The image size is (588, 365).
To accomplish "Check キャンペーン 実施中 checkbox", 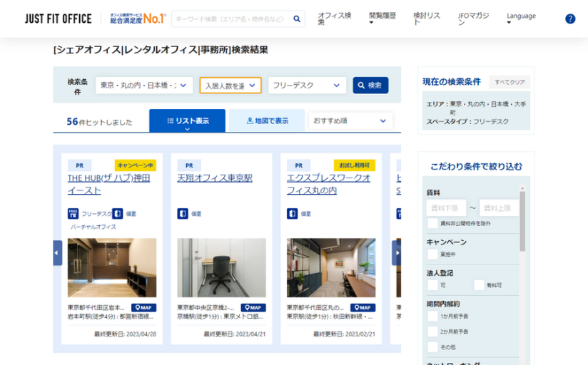I will [x=432, y=255].
